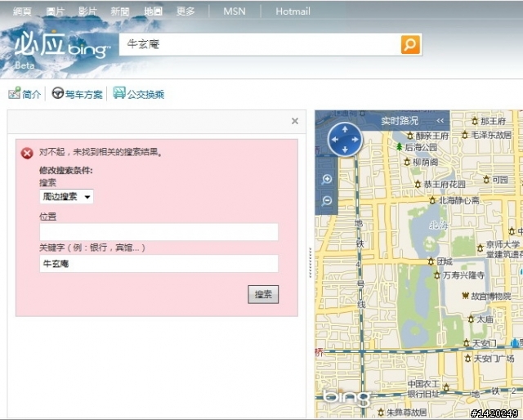Focus the main Bing search box

pyautogui.click(x=260, y=44)
